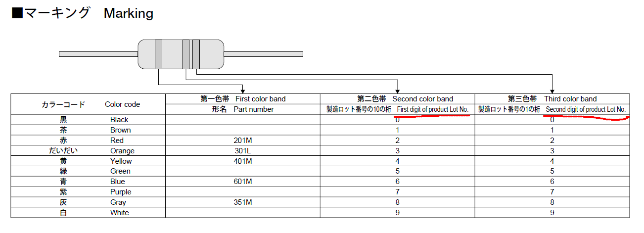Select part number "601M" in Blue row
This screenshot has height=233, width=644.
coord(243,182)
